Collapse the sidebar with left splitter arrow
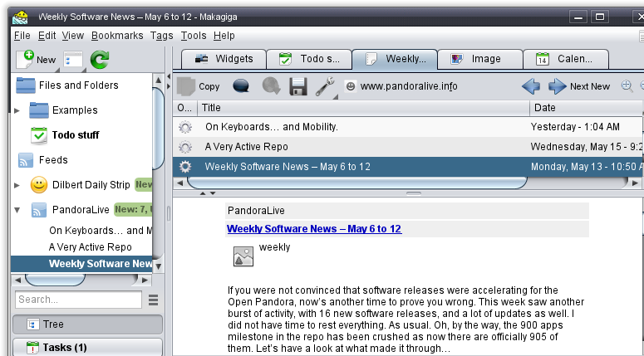644x356 pixels. (x=169, y=76)
